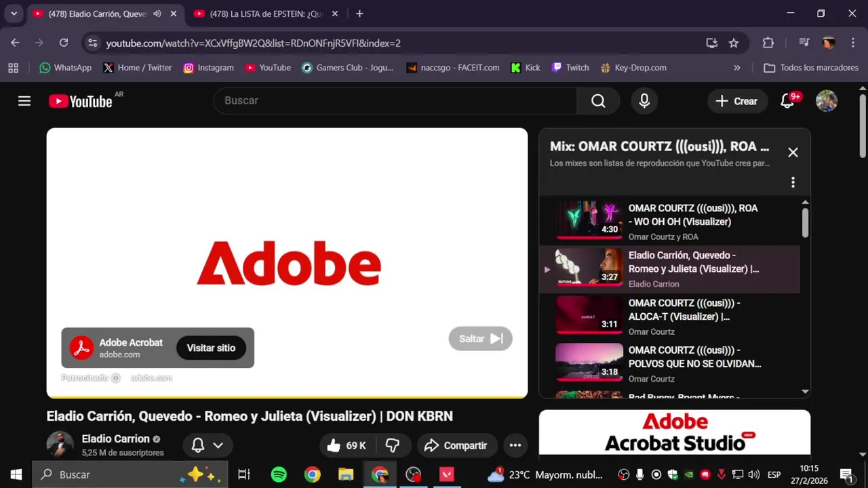
Task: Open the adobe.com link below the ad
Action: (151, 378)
